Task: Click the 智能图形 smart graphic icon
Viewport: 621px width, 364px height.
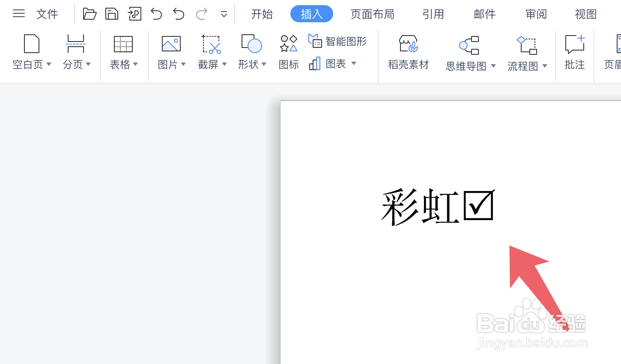Action: [x=315, y=41]
